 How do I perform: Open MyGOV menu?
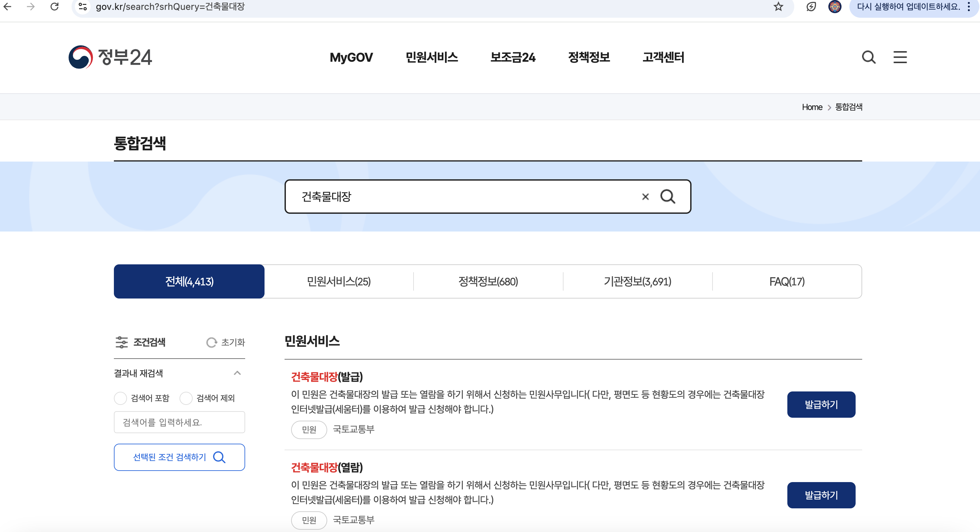click(x=351, y=57)
